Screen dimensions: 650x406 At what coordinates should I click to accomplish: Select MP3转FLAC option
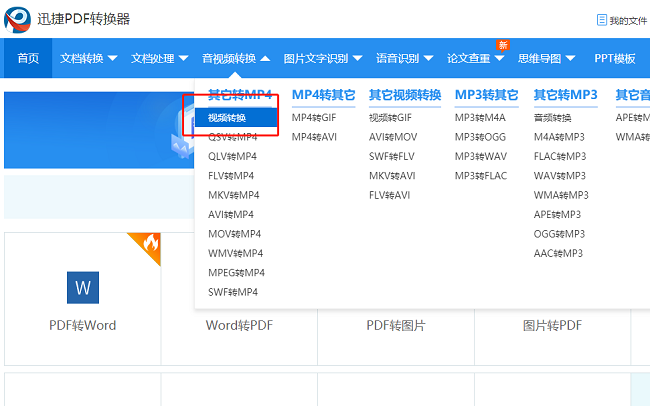click(481, 176)
